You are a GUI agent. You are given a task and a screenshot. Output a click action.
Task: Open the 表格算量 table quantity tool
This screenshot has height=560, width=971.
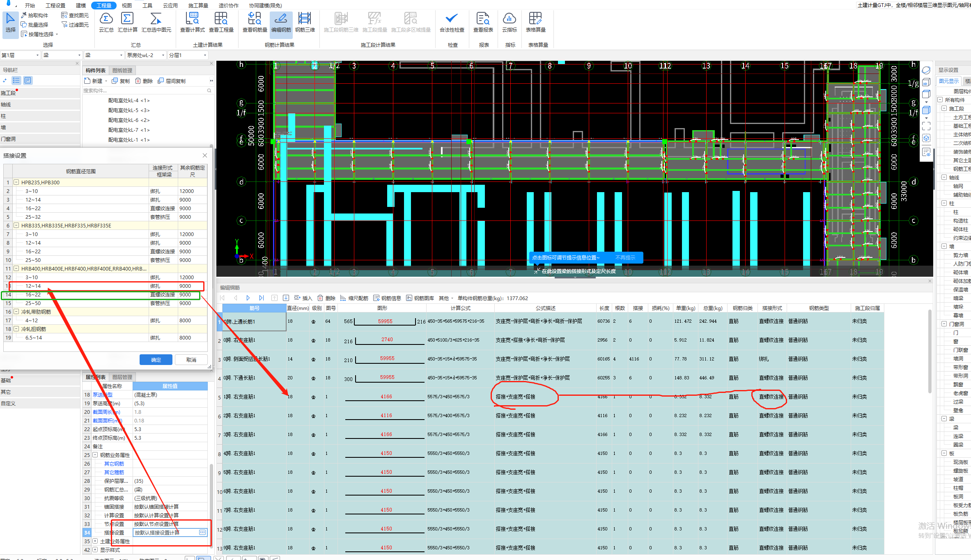coord(535,23)
